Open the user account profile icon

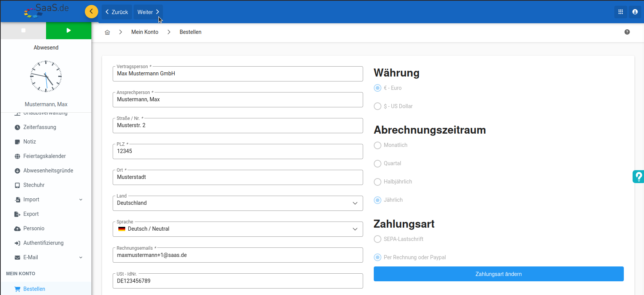pyautogui.click(x=635, y=12)
